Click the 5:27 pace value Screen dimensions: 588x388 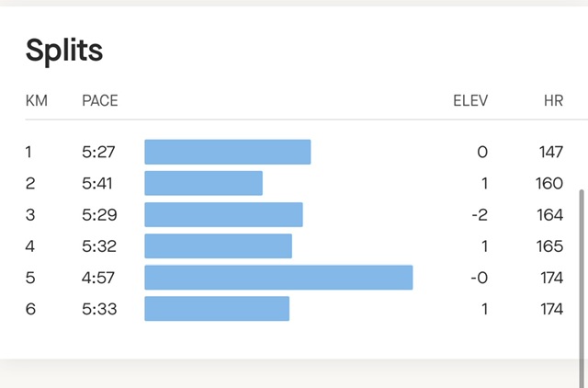98,152
